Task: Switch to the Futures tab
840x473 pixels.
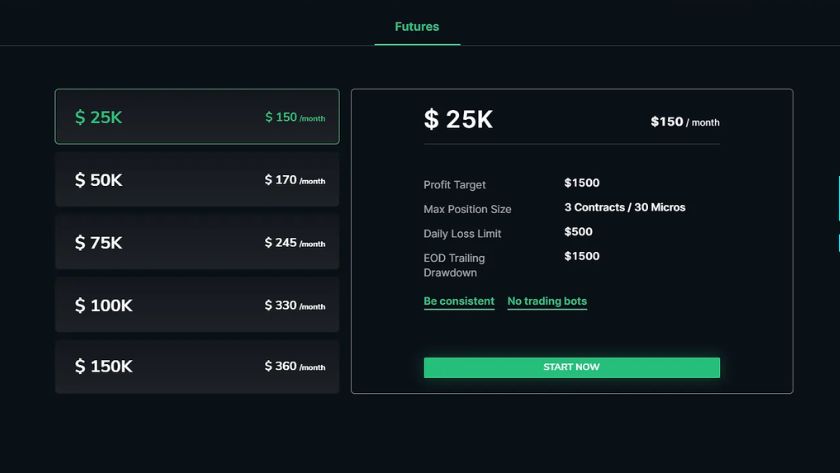Action: (x=417, y=27)
